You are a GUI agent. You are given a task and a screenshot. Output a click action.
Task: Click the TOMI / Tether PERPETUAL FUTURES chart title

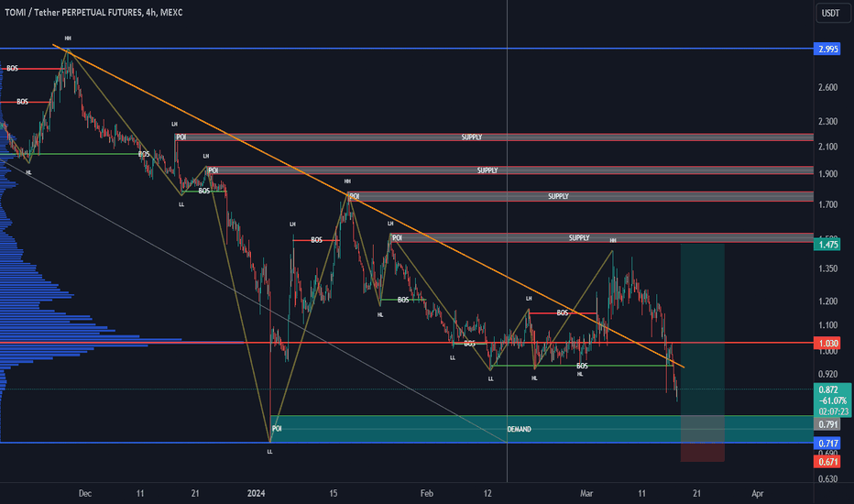pyautogui.click(x=93, y=12)
